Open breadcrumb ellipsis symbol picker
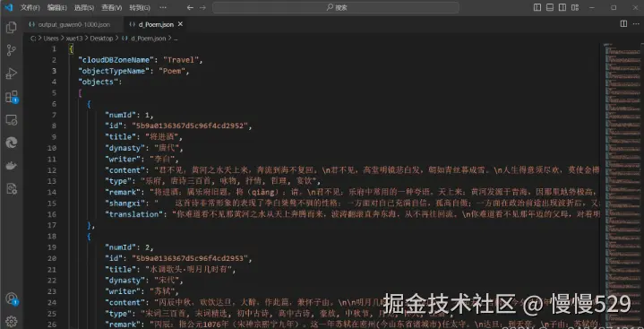Screen dimensions: 644x329 click(x=176, y=39)
